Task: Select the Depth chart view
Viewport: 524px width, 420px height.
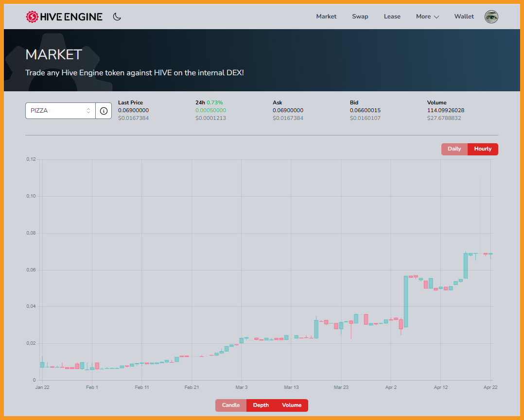Action: [x=261, y=405]
